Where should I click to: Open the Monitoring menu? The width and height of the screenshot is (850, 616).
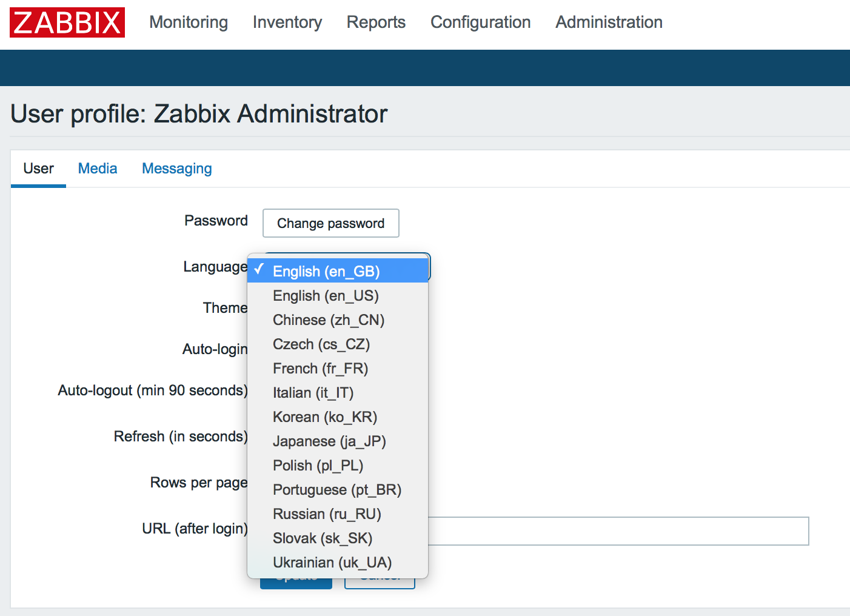pyautogui.click(x=189, y=22)
